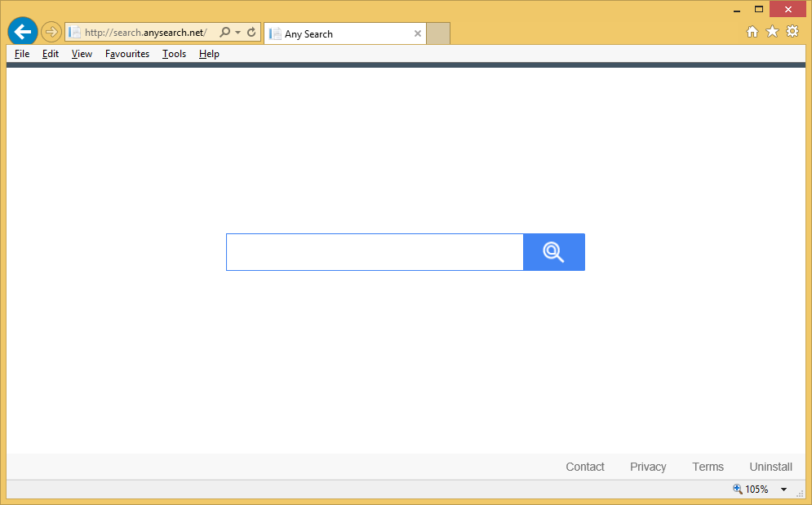
Task: Click the Uninstall footer link
Action: click(770, 467)
